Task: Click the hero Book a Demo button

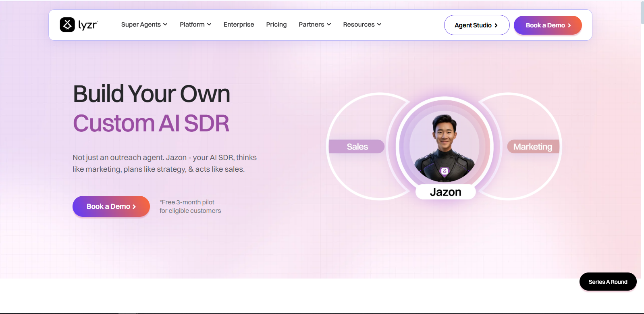Action: (111, 206)
